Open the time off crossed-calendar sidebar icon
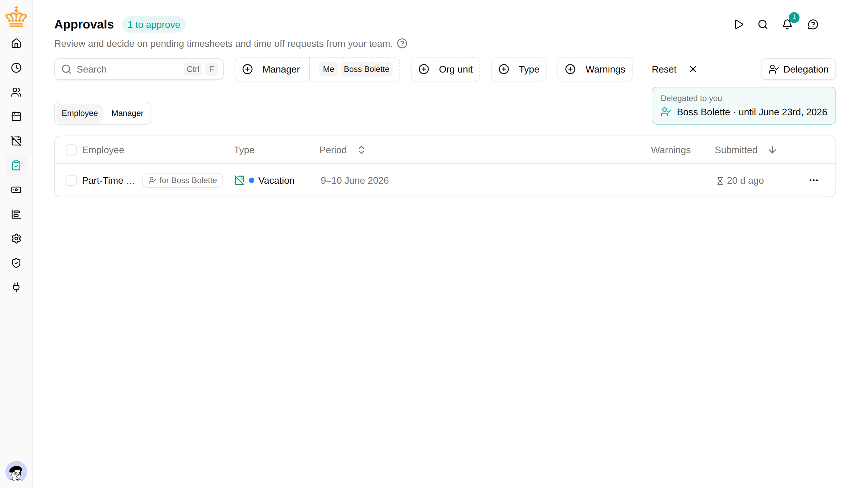 (x=16, y=141)
